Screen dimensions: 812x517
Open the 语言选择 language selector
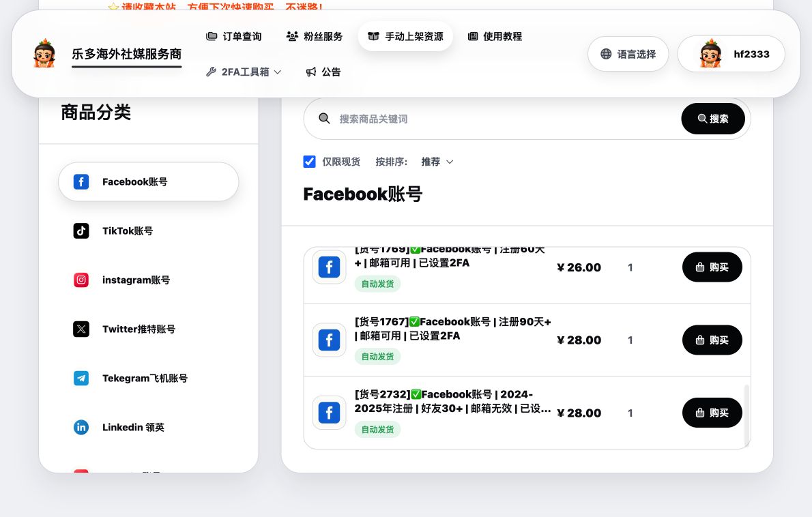628,54
